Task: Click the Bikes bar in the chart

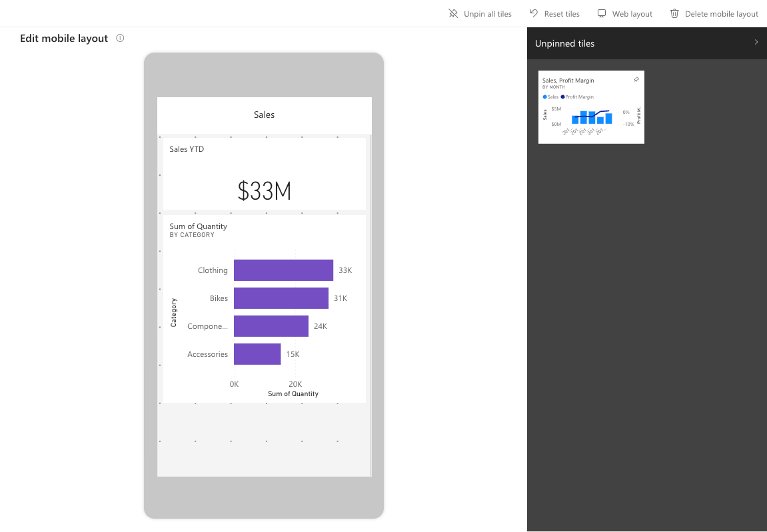Action: click(x=281, y=298)
